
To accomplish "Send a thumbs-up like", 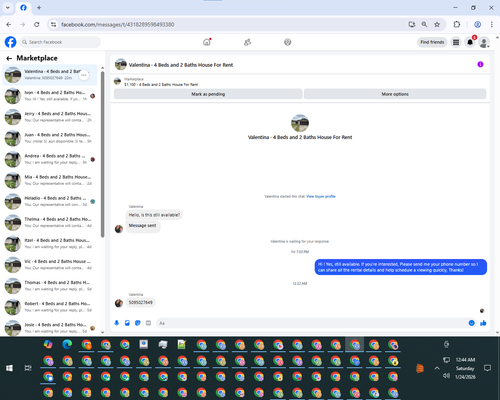I will pos(483,323).
